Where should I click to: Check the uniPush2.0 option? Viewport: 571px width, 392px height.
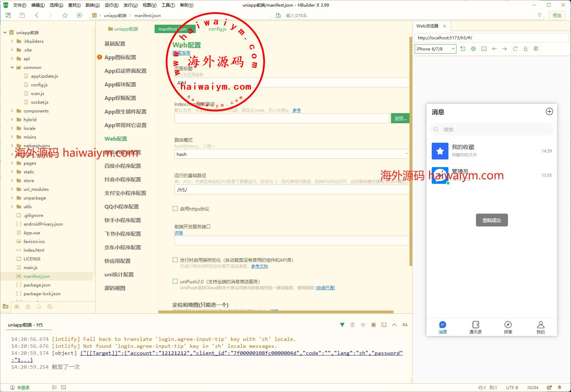click(175, 281)
